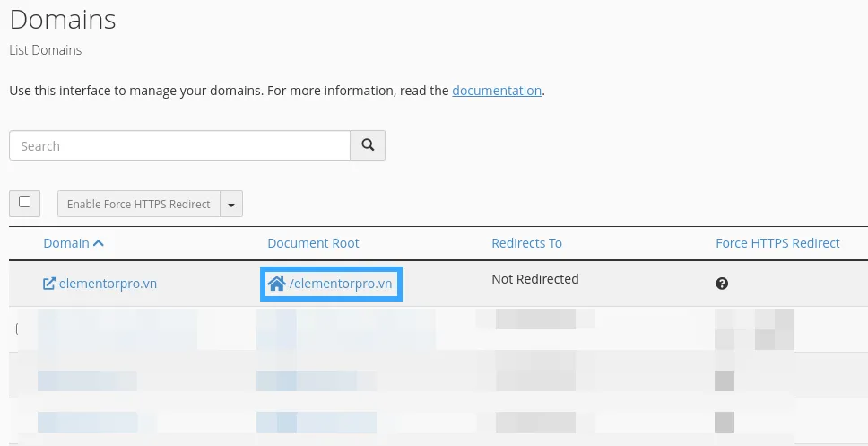The image size is (868, 446).
Task: Tick the select all domains checkbox
Action: coord(24,203)
